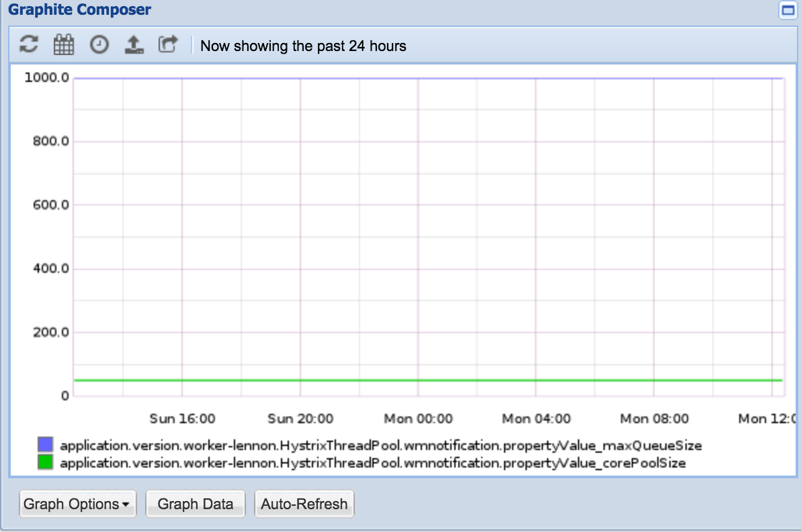The height and width of the screenshot is (532, 801).
Task: Open the calendar date range picker
Action: [x=64, y=44]
